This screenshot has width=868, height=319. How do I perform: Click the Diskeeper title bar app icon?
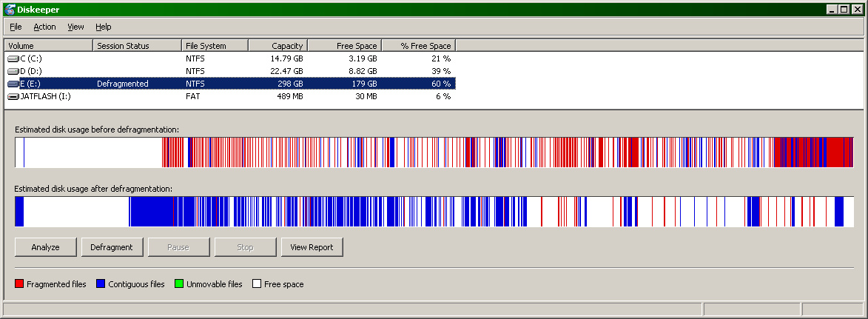coord(10,10)
